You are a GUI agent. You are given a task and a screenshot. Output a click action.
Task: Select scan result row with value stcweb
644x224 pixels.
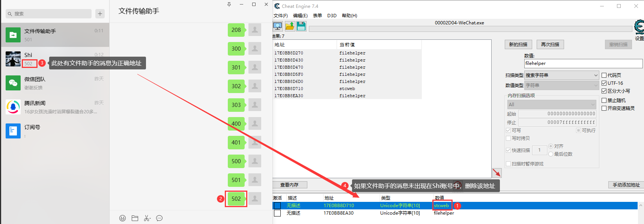coord(347,89)
